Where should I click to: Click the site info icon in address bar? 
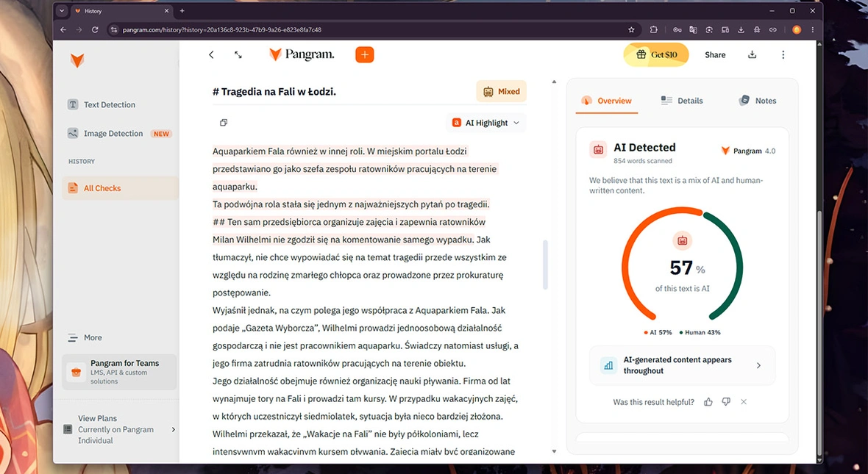point(113,30)
